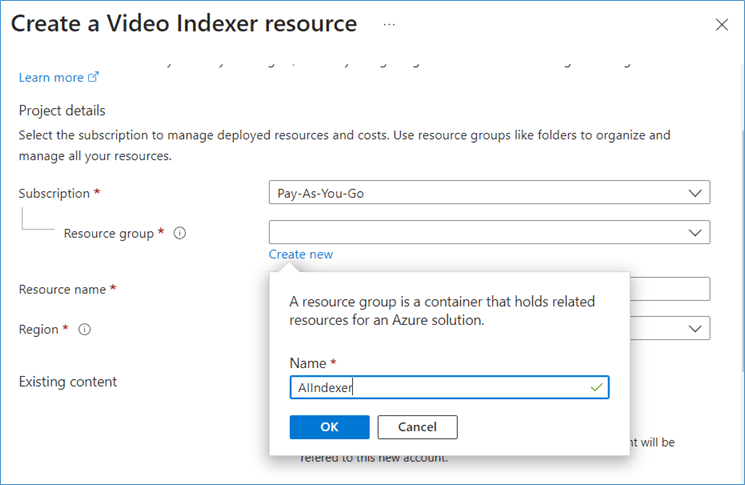Click the info icon beside Resource group
The image size is (745, 485).
pyautogui.click(x=180, y=233)
